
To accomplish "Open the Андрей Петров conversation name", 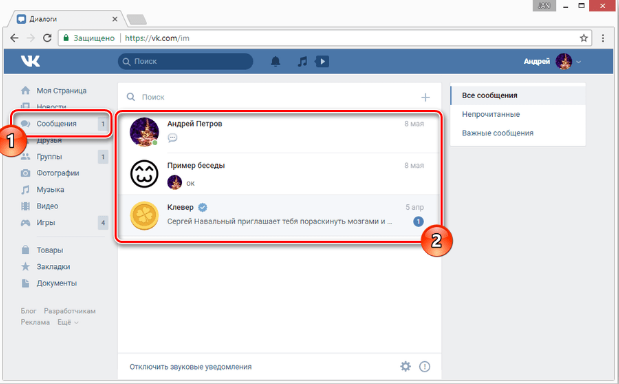I will coord(195,124).
